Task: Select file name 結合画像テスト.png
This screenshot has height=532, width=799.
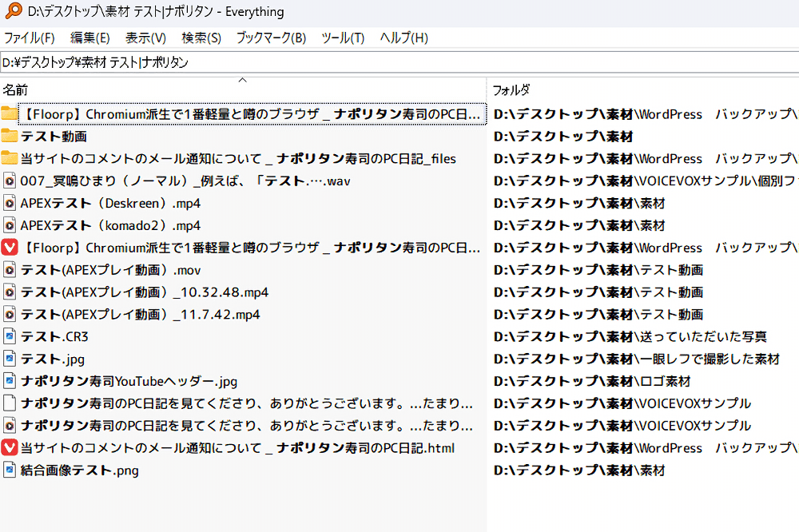Action: pyautogui.click(x=79, y=470)
